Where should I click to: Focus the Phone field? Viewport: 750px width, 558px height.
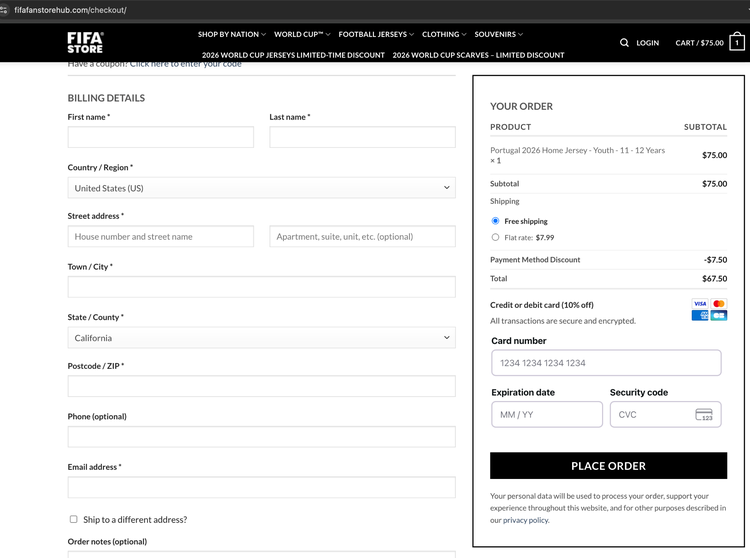(x=261, y=437)
